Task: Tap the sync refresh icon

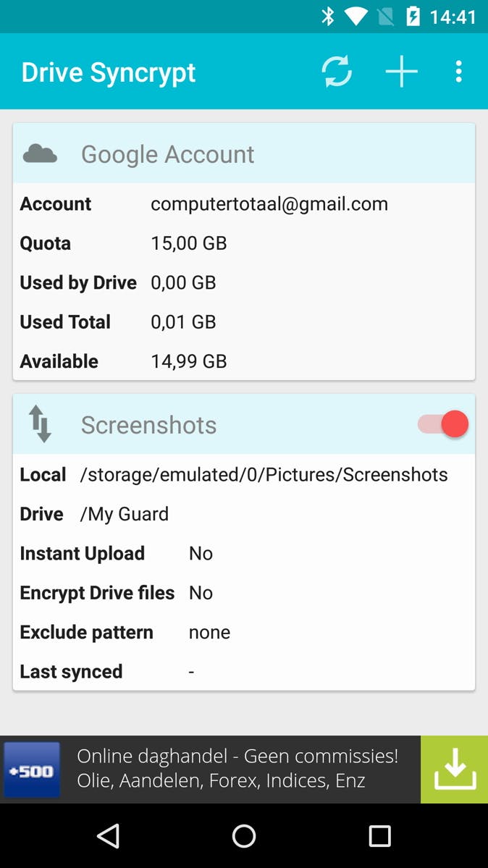Action: coord(337,72)
